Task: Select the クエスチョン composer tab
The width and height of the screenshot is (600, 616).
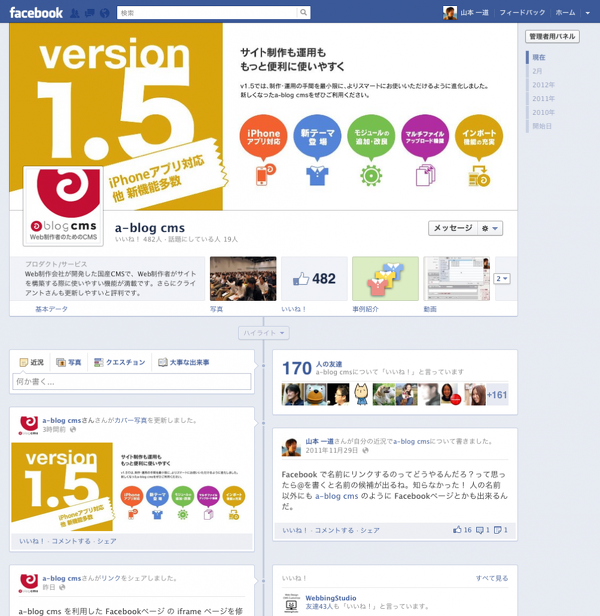Action: pos(119,362)
